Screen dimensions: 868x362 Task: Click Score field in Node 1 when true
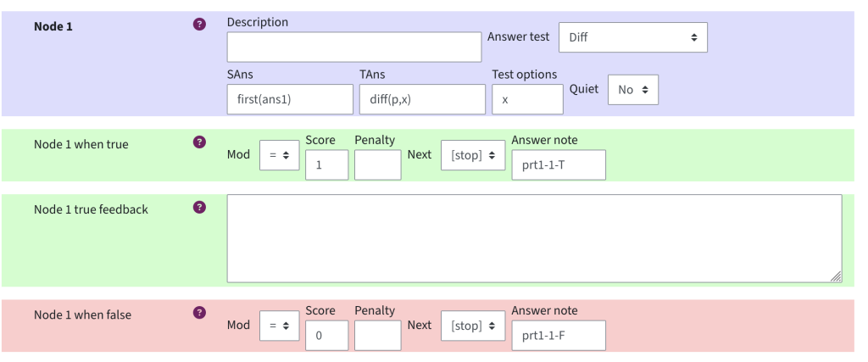pyautogui.click(x=326, y=165)
